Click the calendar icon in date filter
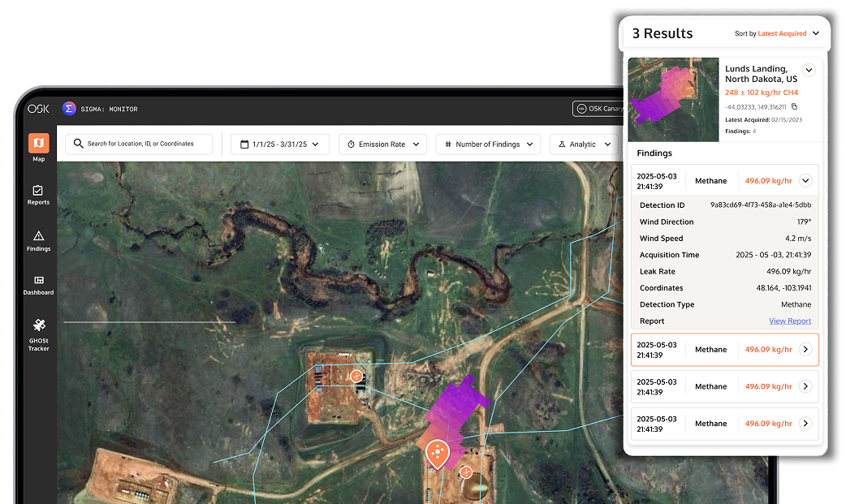Viewport: 846px width, 504px height. [244, 144]
